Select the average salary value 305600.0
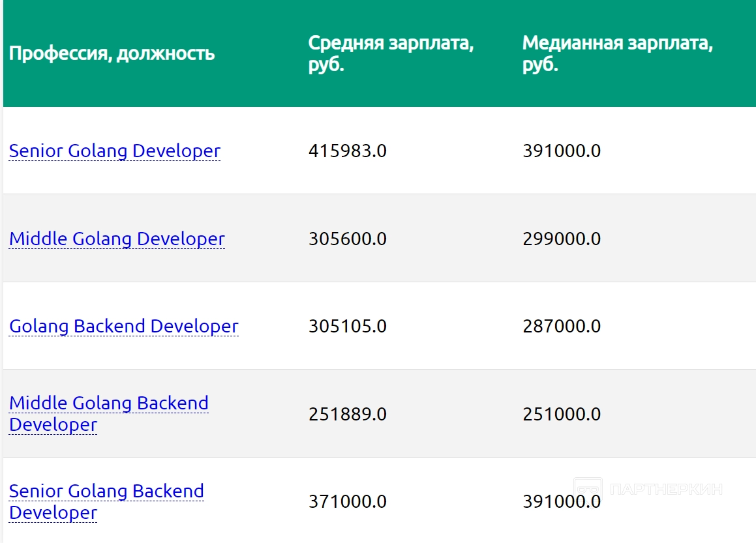756x543 pixels. click(348, 239)
